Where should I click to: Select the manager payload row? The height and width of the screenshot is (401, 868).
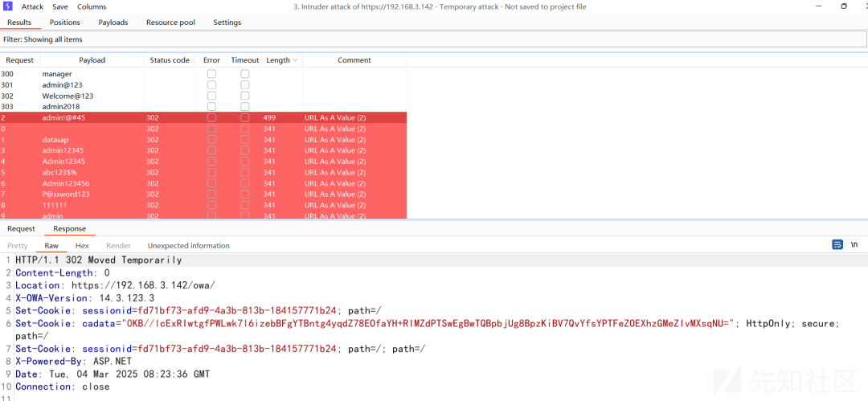pyautogui.click(x=203, y=74)
